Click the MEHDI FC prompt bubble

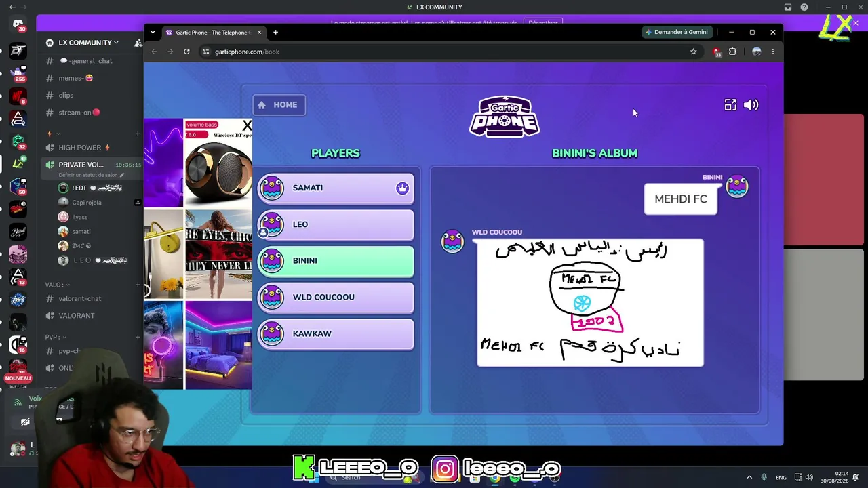(681, 199)
